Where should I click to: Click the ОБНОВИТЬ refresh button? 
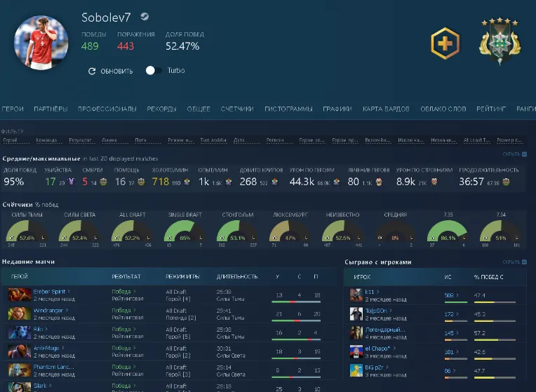(110, 71)
